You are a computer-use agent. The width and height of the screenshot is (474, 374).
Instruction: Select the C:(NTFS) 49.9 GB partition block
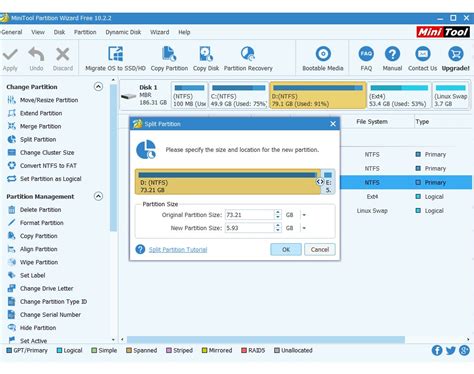point(239,96)
